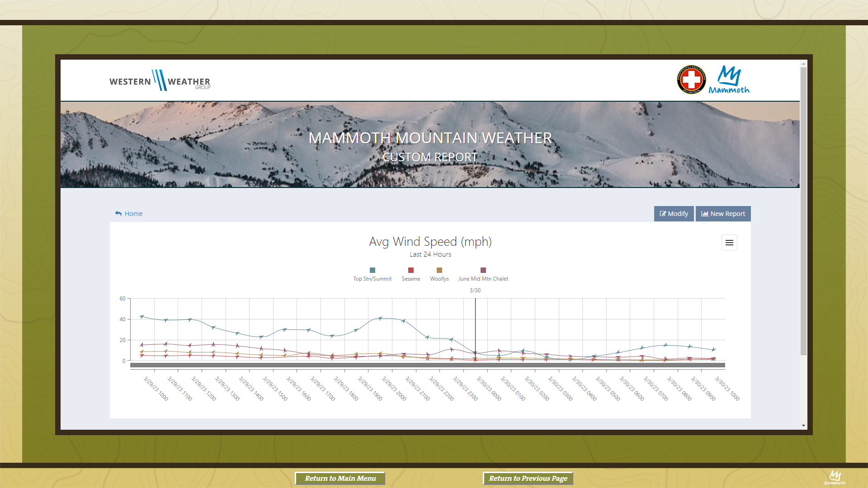Follow the Home link

133,214
